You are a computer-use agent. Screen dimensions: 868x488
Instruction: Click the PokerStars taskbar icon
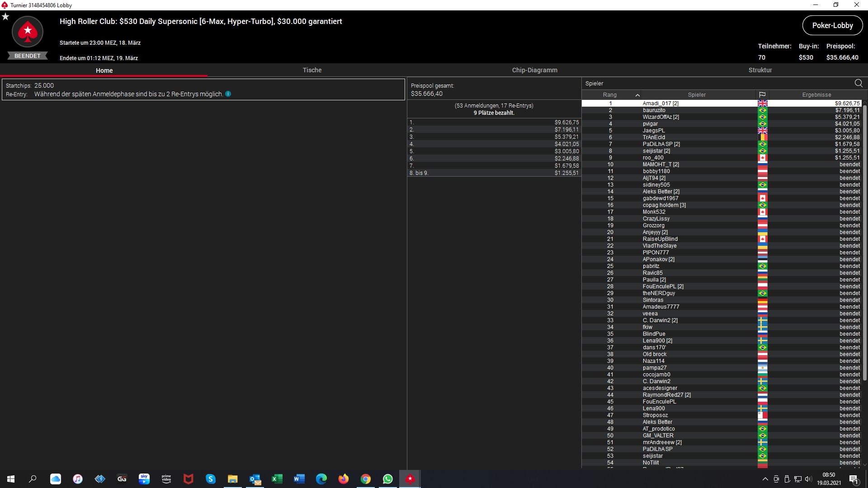point(410,479)
